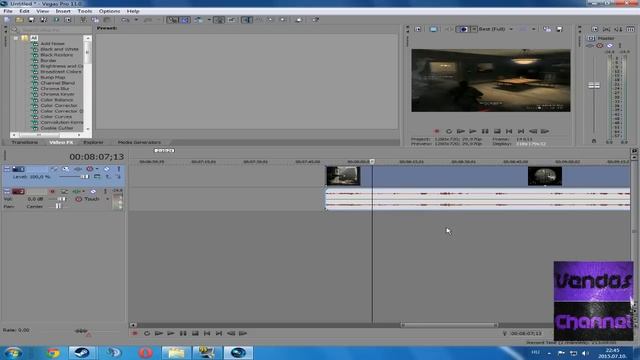Create a new project with the New icon
This screenshot has width=640, height=360.
click(7, 20)
